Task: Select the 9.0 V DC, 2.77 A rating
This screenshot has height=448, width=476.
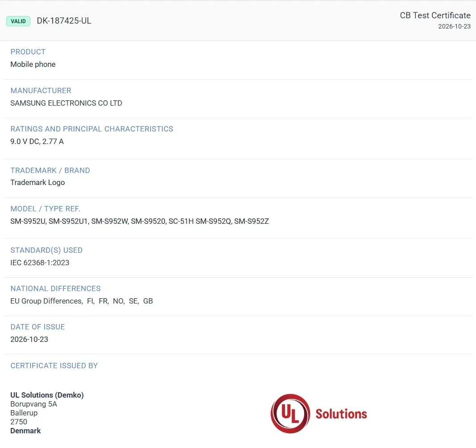Action: (37, 141)
